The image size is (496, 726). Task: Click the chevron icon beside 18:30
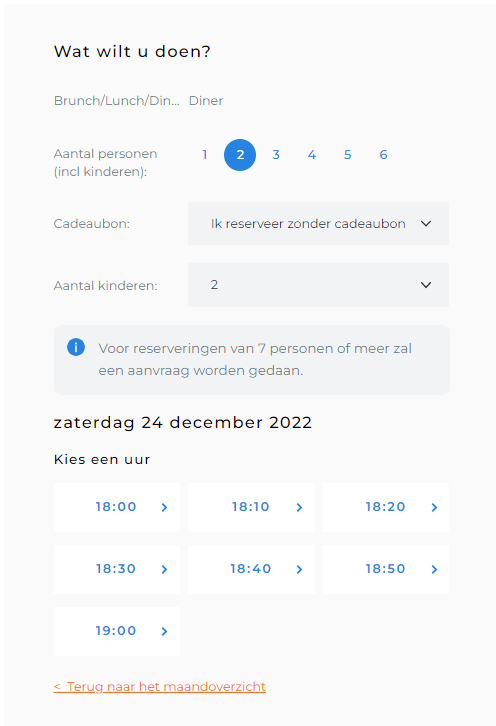point(164,570)
